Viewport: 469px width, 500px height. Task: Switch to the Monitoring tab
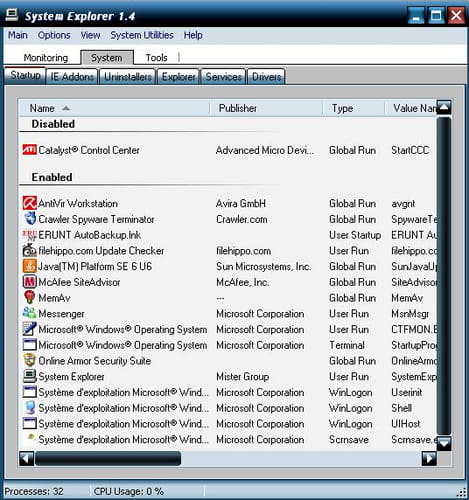coord(46,58)
